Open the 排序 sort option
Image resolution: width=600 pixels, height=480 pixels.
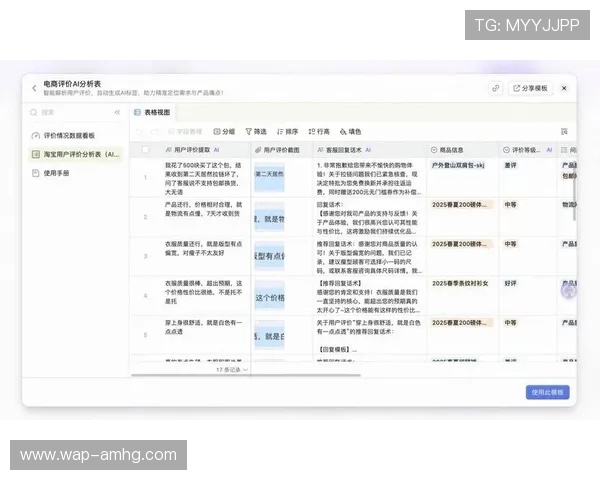[287, 132]
